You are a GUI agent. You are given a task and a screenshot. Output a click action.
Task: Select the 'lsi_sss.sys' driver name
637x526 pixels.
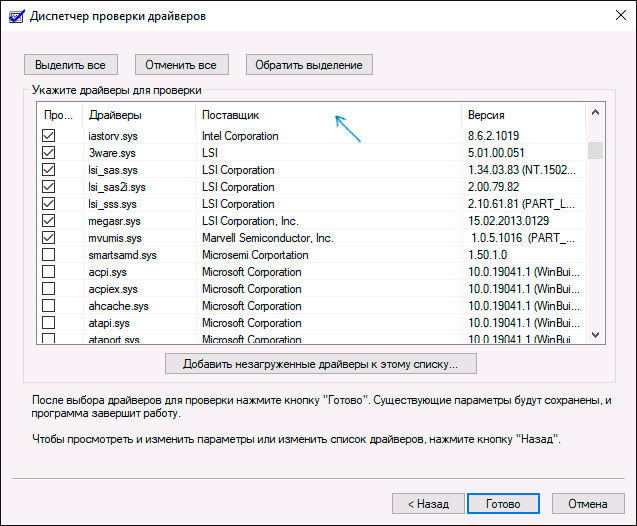pos(113,204)
